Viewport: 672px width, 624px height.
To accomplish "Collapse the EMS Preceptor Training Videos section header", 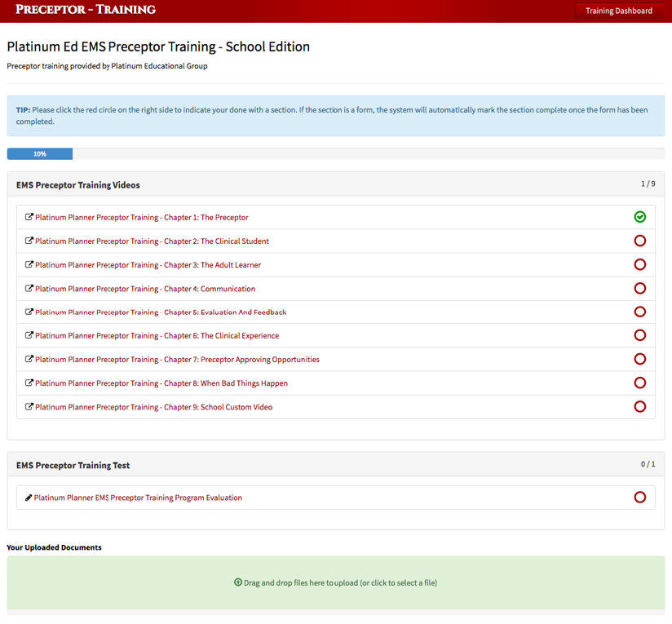I will pyautogui.click(x=78, y=184).
